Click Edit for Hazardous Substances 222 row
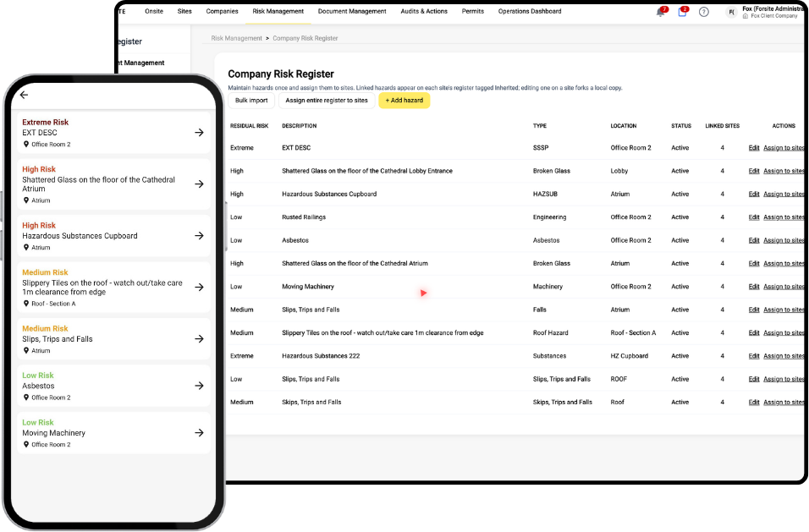The image size is (809, 532). point(754,356)
